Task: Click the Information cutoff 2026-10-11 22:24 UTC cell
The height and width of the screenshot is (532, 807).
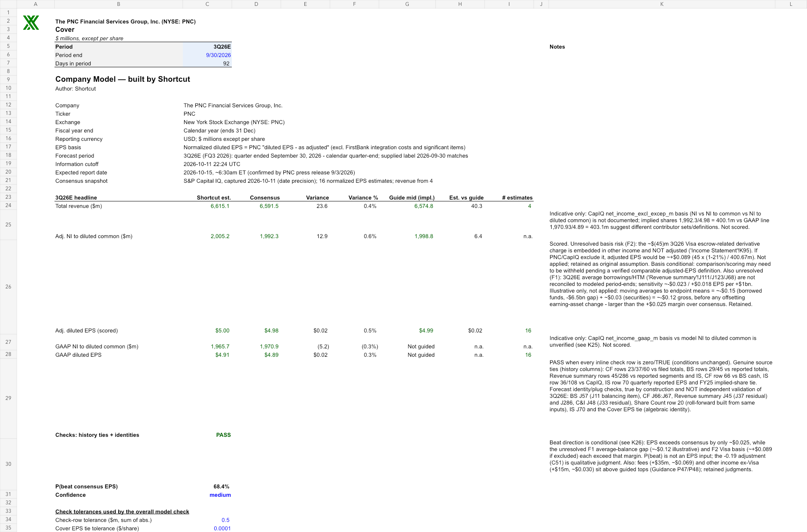Action: pyautogui.click(x=212, y=164)
